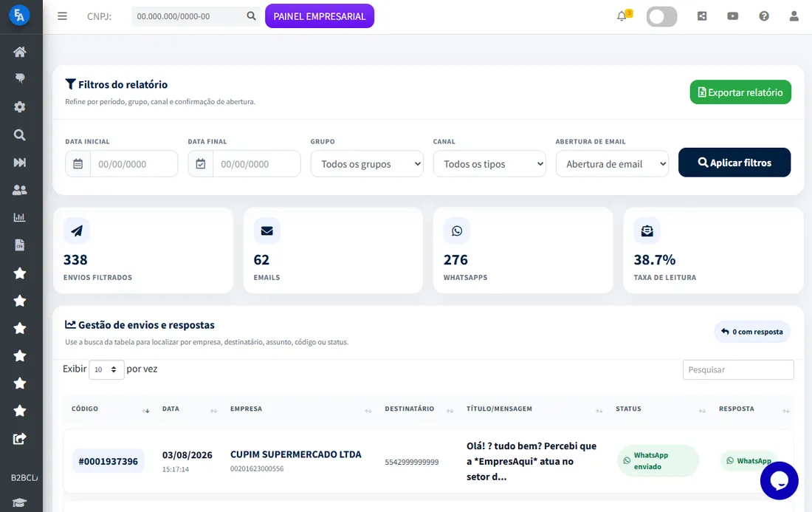Open the Exibir rows-per-page selector
This screenshot has height=512, width=812.
106,369
